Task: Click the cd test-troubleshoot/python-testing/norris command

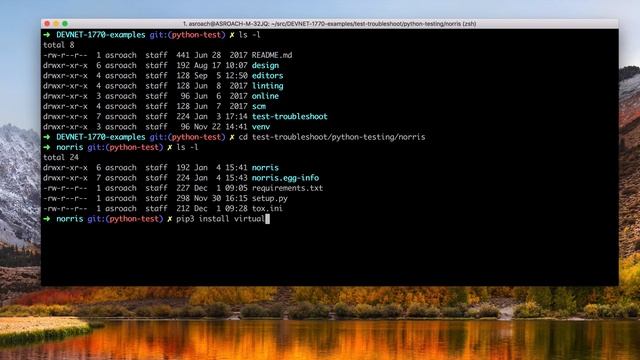Action: click(332, 137)
